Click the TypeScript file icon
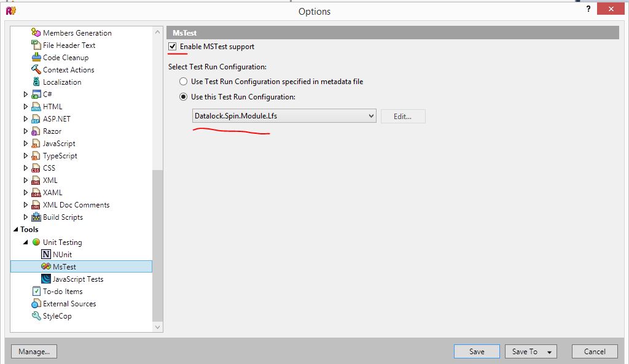This screenshot has width=629, height=364. point(36,155)
